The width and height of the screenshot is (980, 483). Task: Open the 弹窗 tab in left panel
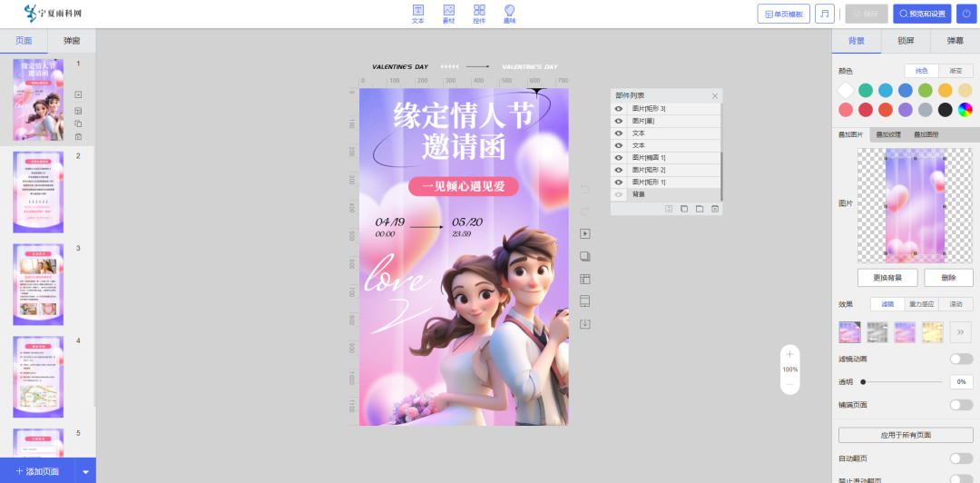tap(71, 41)
